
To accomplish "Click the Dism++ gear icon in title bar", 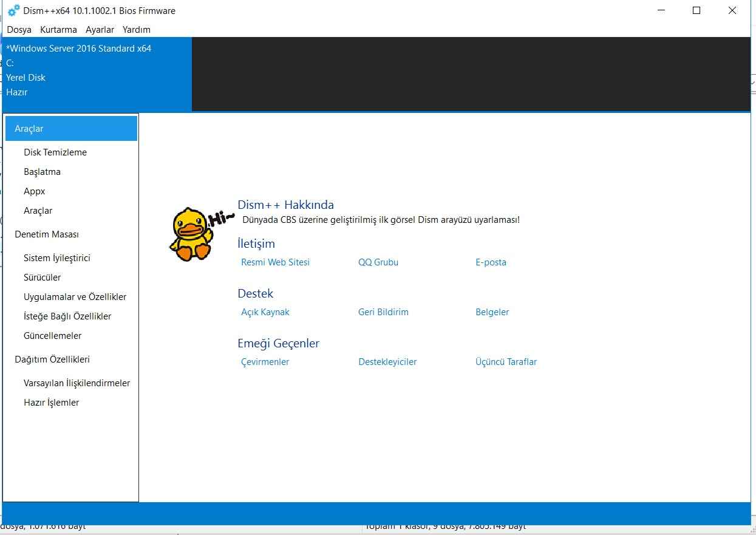I will point(13,10).
